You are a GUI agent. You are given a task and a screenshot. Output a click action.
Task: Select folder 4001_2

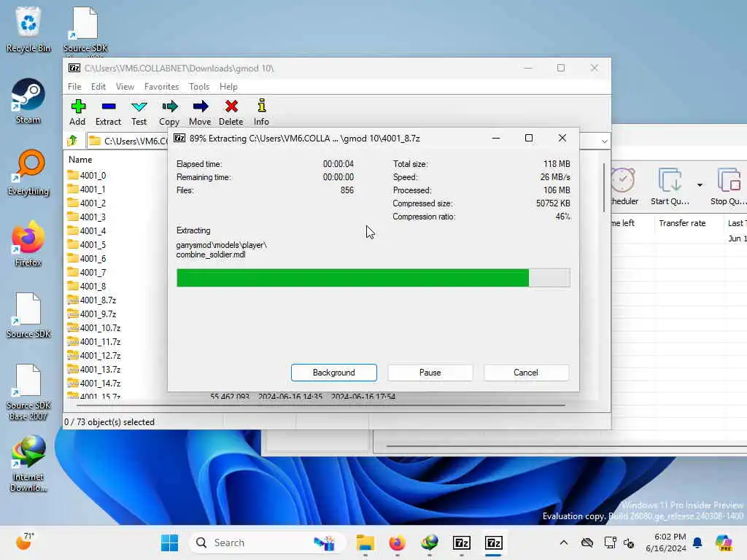tap(86, 203)
